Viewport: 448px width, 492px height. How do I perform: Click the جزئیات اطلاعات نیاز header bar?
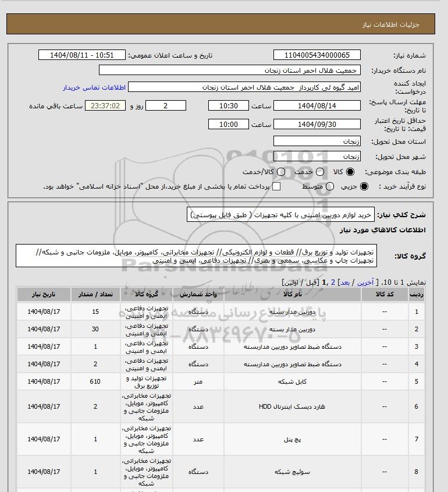click(221, 24)
